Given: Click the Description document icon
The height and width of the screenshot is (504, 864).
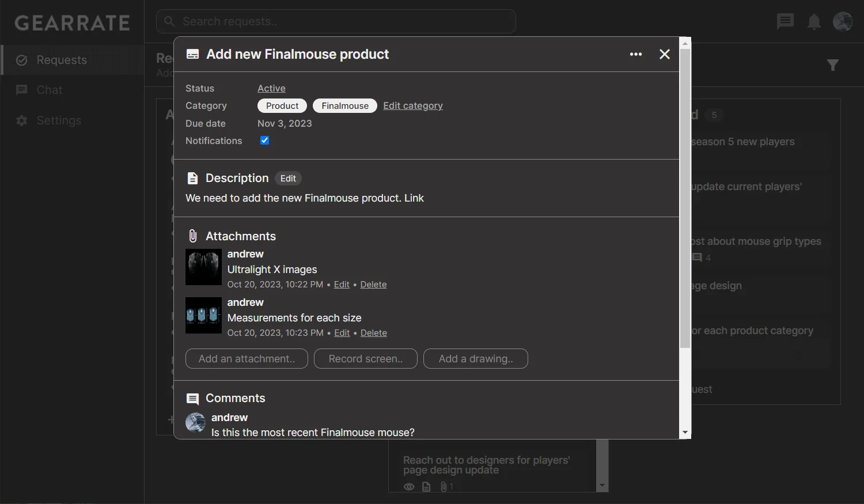Looking at the screenshot, I should pyautogui.click(x=193, y=178).
